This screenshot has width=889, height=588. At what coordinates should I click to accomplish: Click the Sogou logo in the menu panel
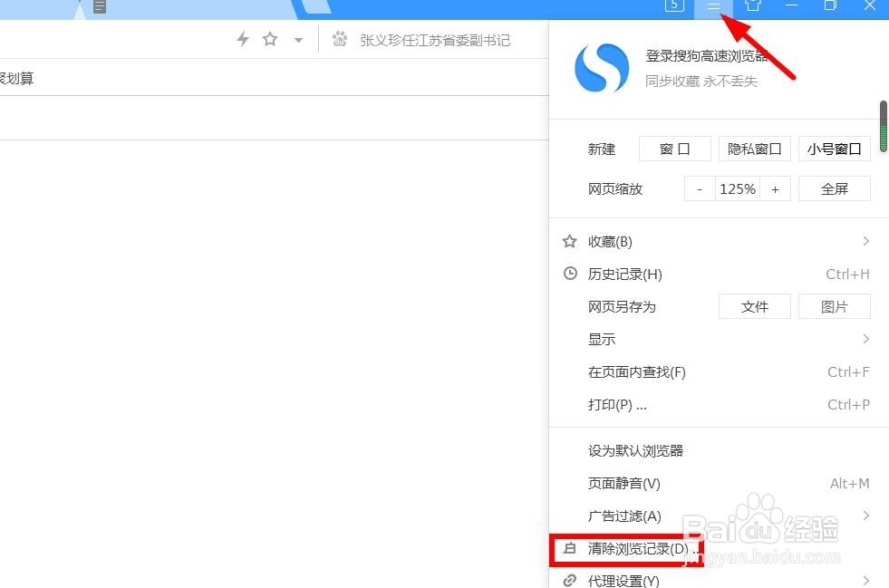(x=601, y=67)
